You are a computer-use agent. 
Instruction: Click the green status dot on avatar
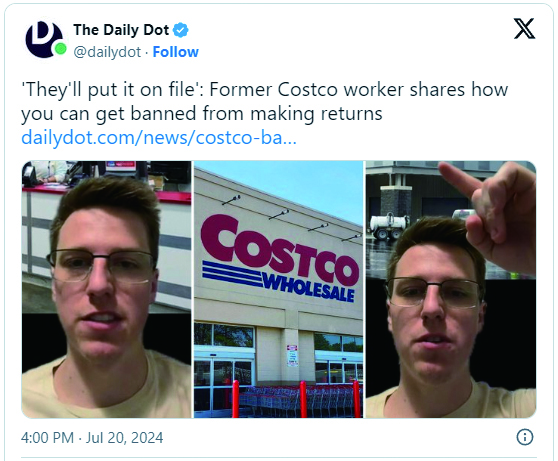60,49
